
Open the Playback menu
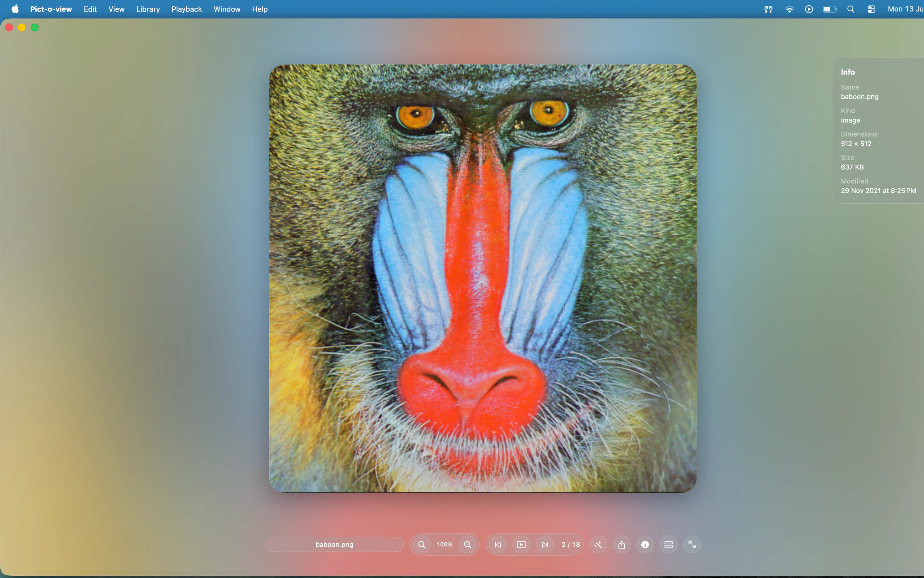click(x=187, y=9)
